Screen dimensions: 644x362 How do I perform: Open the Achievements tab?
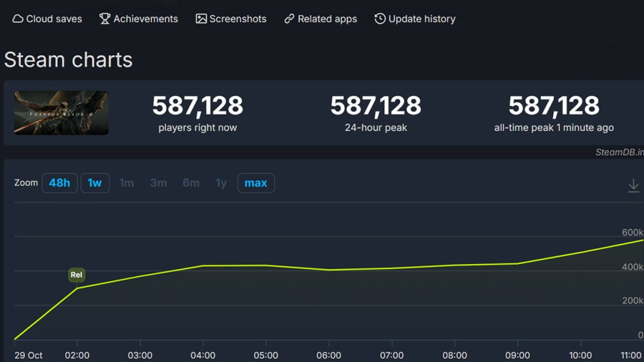(x=138, y=19)
